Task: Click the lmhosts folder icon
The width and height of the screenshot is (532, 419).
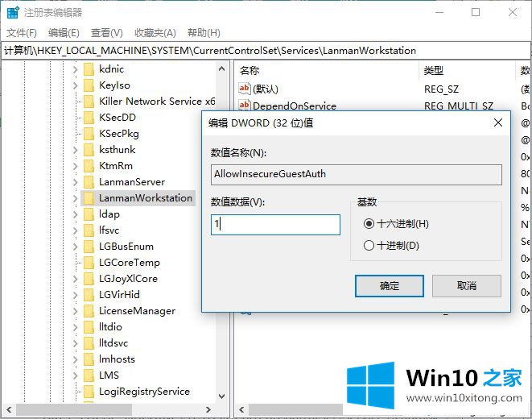Action: [89, 359]
